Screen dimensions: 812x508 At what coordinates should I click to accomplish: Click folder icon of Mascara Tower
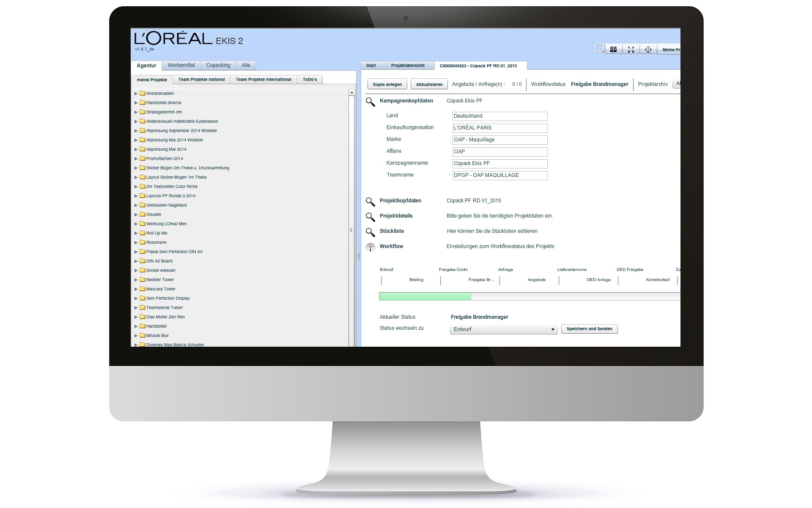(143, 289)
